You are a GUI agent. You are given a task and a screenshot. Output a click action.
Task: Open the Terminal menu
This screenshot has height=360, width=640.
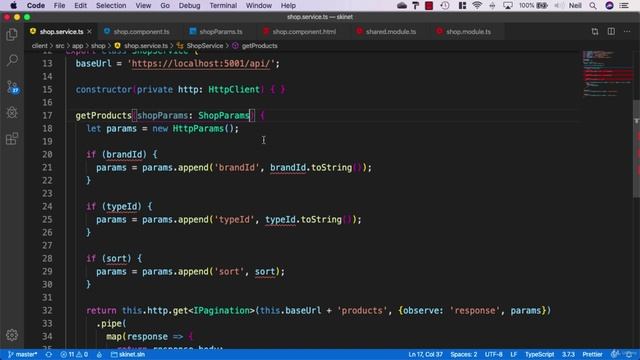click(x=223, y=5)
